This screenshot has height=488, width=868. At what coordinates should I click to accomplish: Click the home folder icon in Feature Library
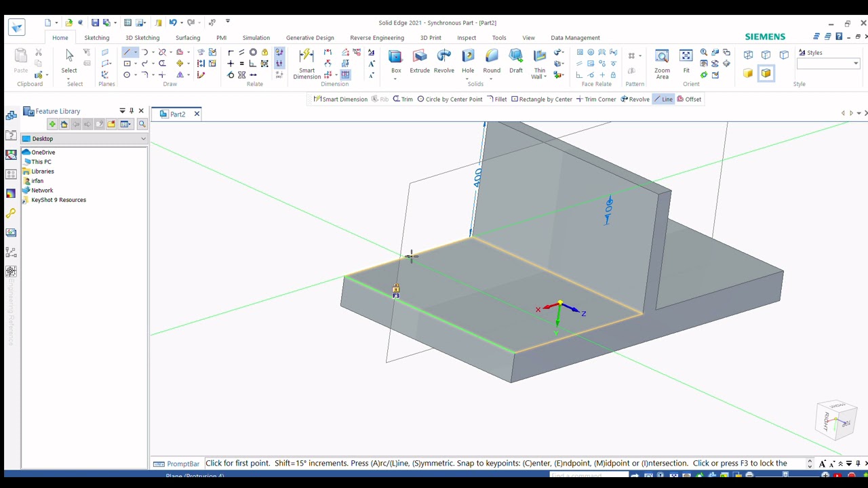(64, 124)
